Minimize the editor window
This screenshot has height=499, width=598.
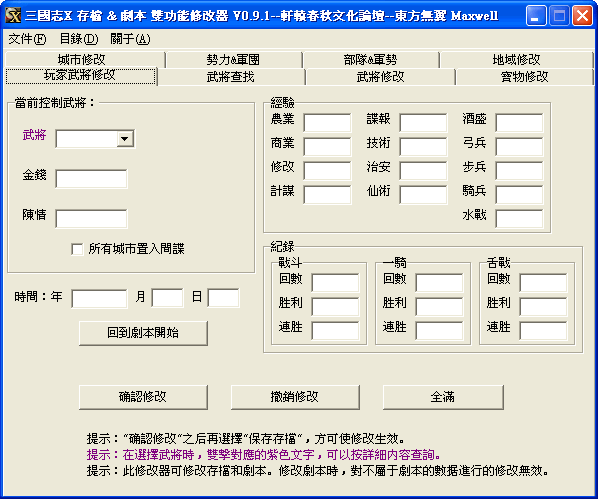pos(535,16)
